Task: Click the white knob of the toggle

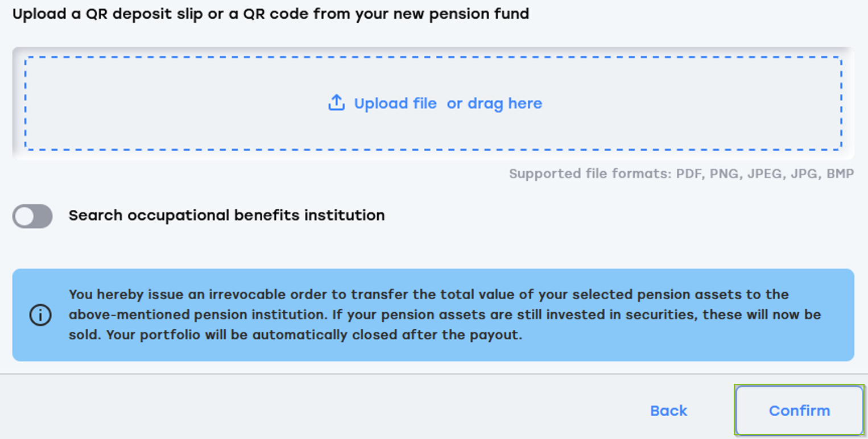Action: click(x=24, y=216)
